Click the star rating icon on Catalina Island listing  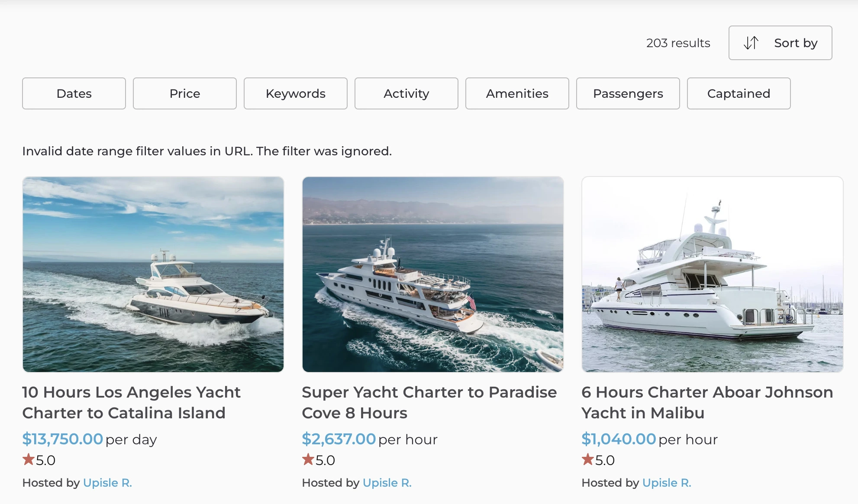[x=29, y=459]
